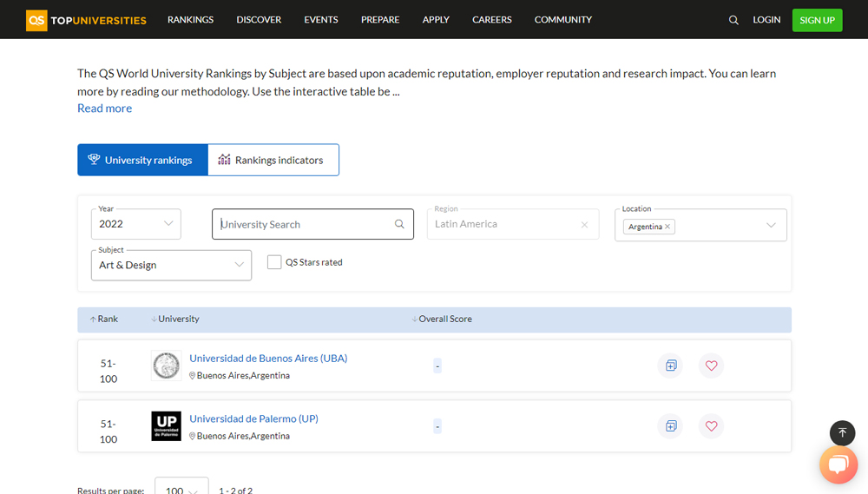Screen dimensions: 868x494
Task: Clear the Latin America region filter
Action: 584,224
